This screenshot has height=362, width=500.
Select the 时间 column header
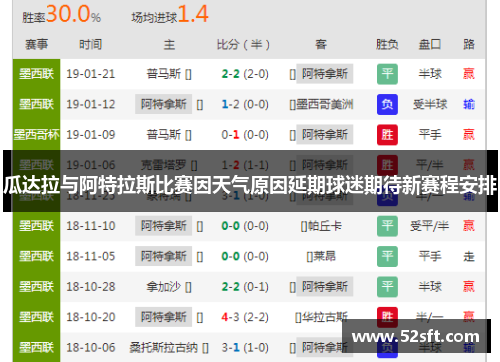click(x=90, y=44)
